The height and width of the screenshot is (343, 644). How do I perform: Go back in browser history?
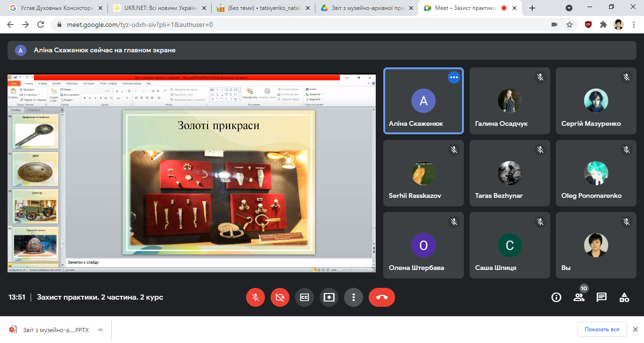pos(11,24)
